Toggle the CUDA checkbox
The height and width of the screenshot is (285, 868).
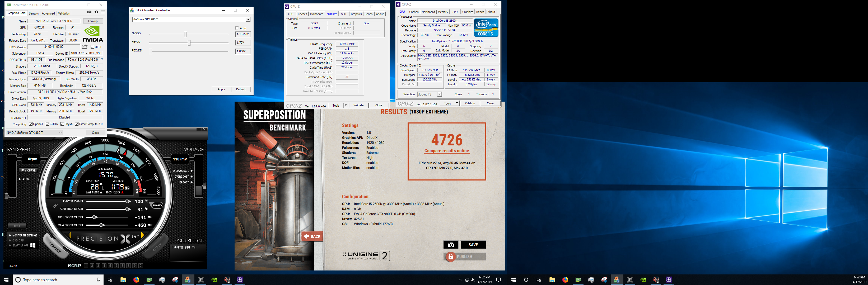(x=48, y=124)
